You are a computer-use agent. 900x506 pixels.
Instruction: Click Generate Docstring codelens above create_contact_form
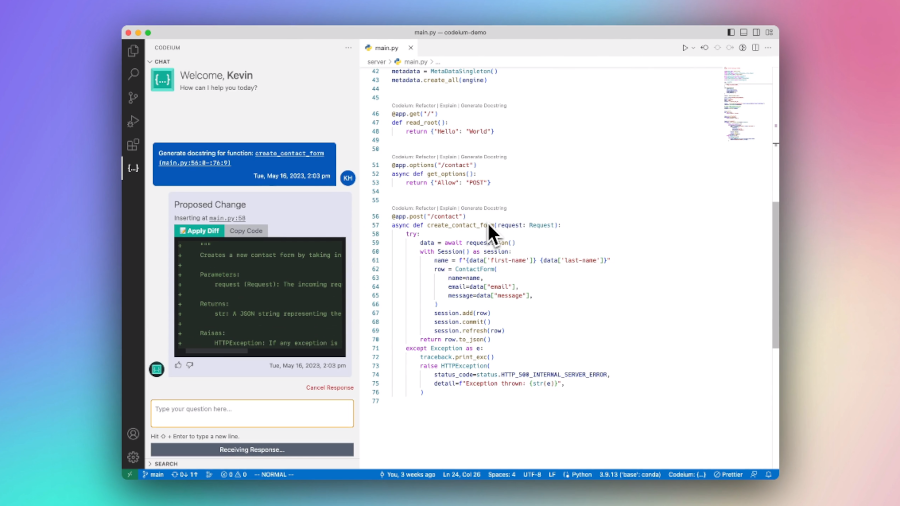[483, 208]
